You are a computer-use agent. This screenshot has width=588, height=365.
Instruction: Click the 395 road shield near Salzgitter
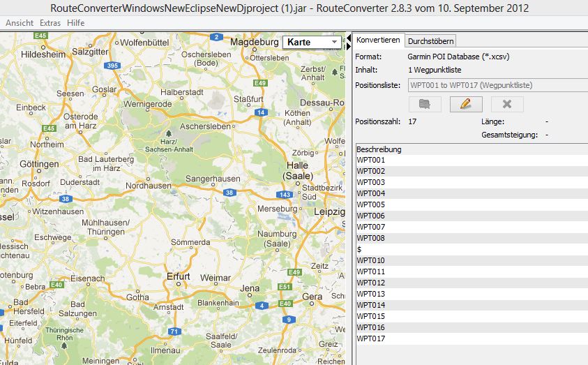pyautogui.click(x=111, y=66)
